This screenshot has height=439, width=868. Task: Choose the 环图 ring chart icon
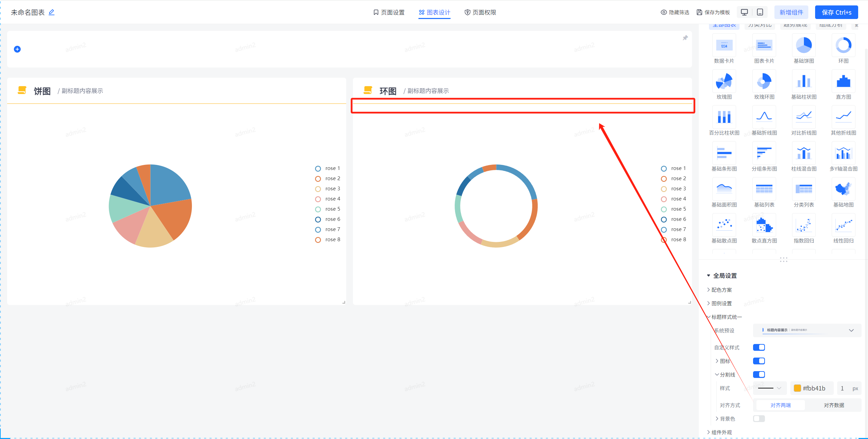(x=843, y=46)
